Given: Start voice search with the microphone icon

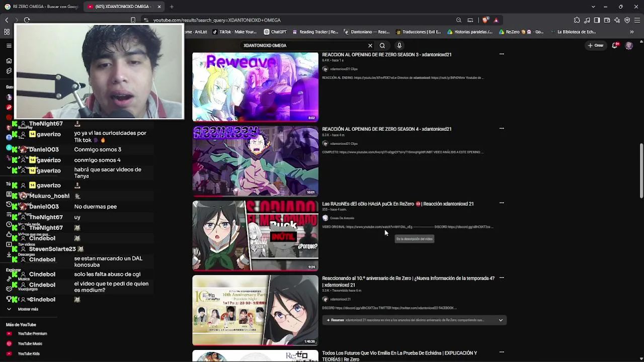Looking at the screenshot, I should coord(399,45).
